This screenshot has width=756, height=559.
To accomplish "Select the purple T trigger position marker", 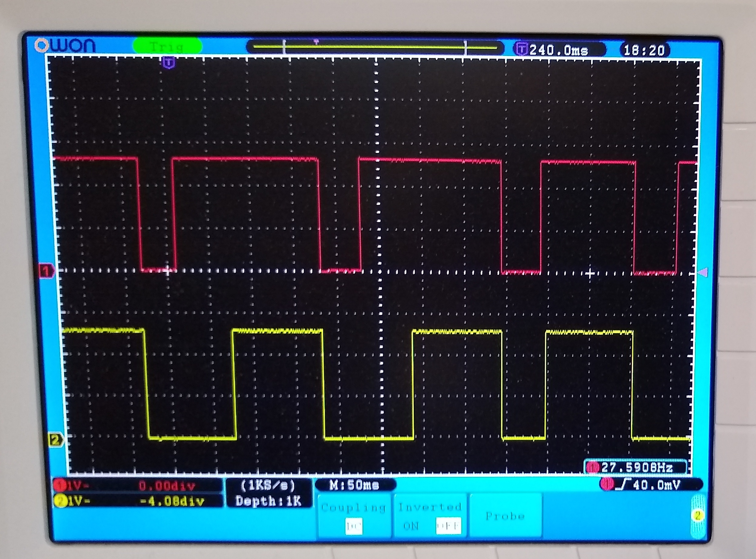I will [169, 62].
